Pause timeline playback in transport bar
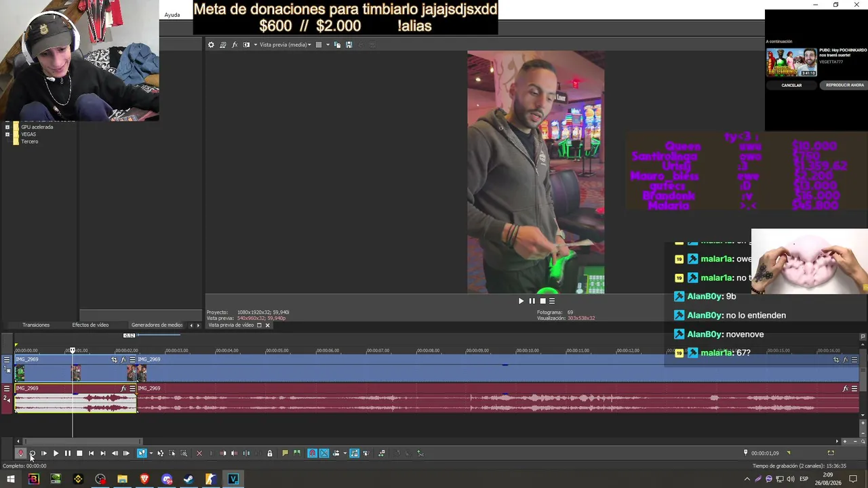 coord(67,453)
